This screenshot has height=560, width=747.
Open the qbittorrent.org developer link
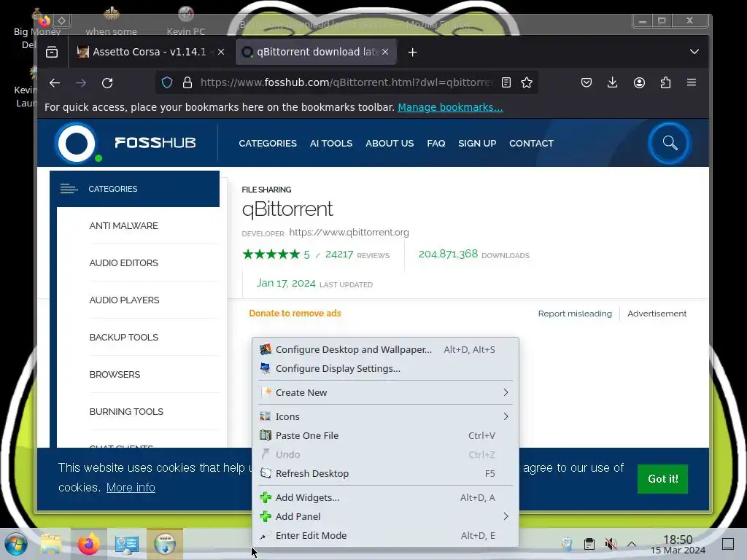(x=349, y=233)
